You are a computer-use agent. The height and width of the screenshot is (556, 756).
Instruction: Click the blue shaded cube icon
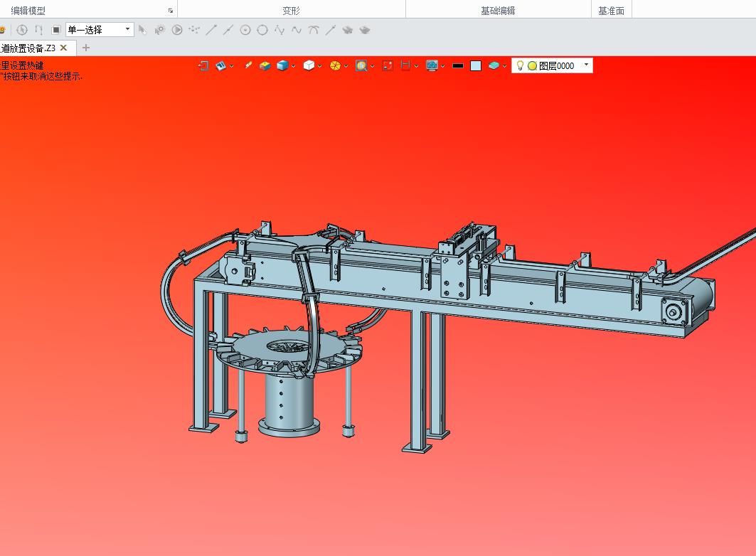tap(282, 65)
